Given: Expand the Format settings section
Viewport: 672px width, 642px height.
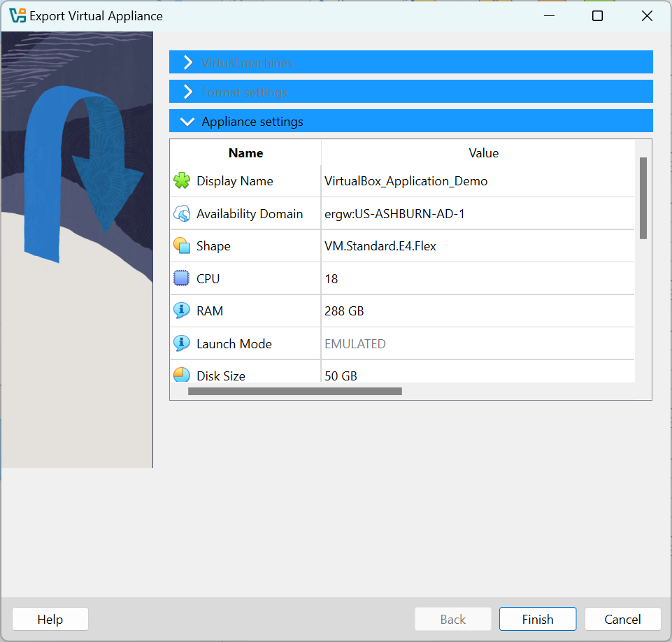Looking at the screenshot, I should point(411,92).
